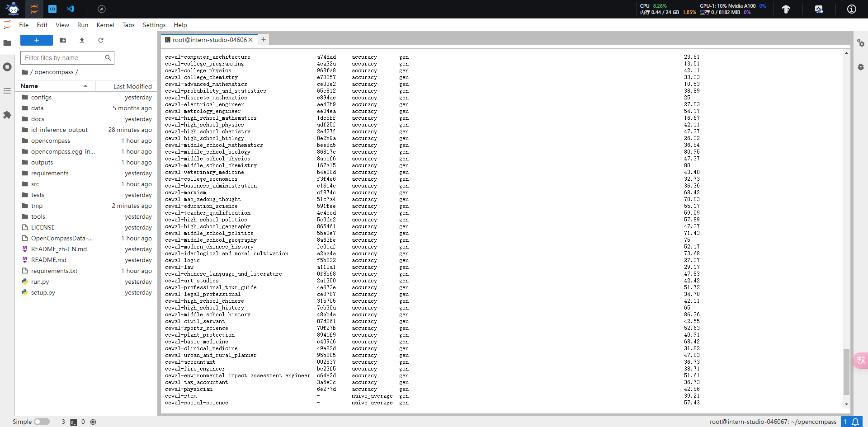Click the terminal scroll down arrow

coord(846,404)
